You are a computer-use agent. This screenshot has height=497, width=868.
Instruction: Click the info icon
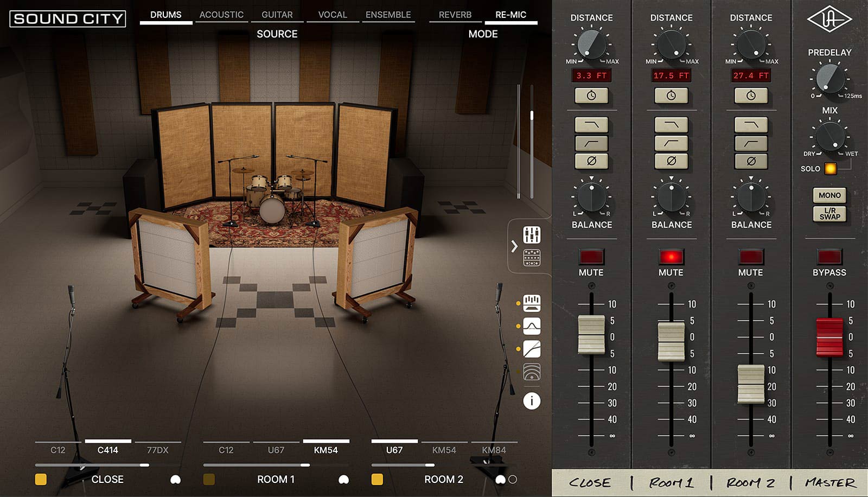click(532, 401)
